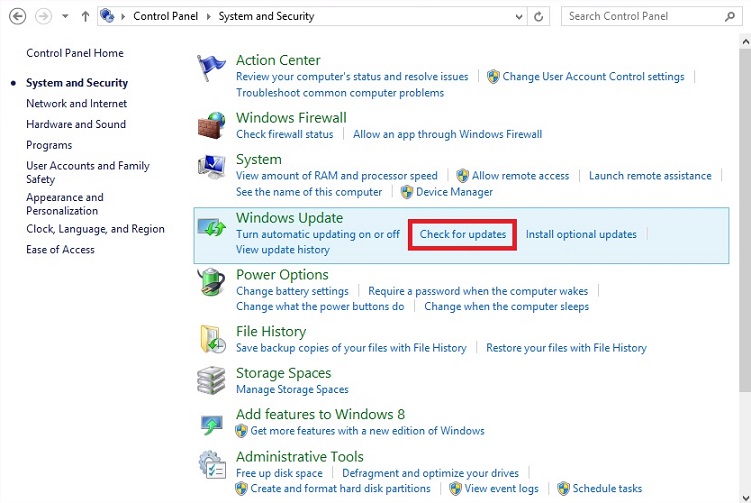The image size is (751, 503).
Task: Click the File History folder icon
Action: click(211, 339)
